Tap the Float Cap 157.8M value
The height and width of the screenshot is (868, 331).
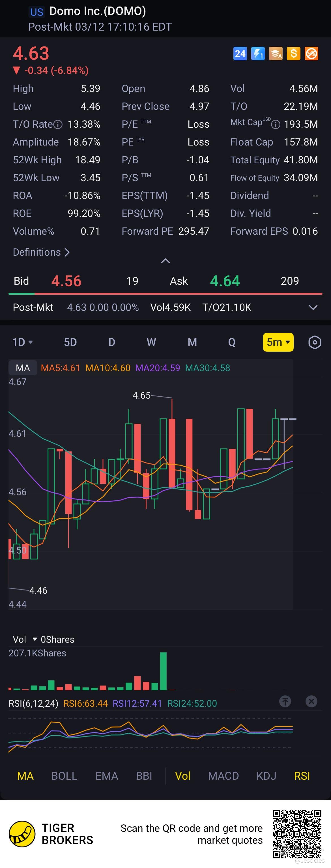coord(301,142)
